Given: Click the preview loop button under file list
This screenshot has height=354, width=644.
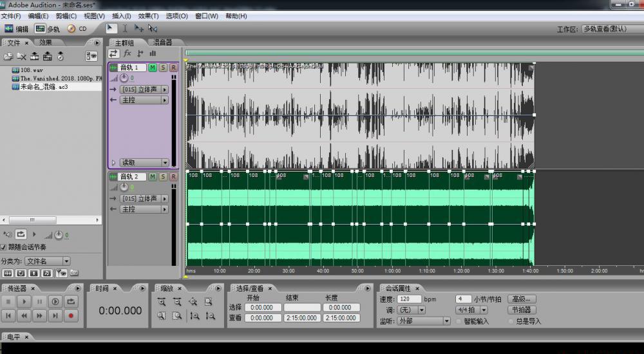Looking at the screenshot, I should tap(21, 234).
